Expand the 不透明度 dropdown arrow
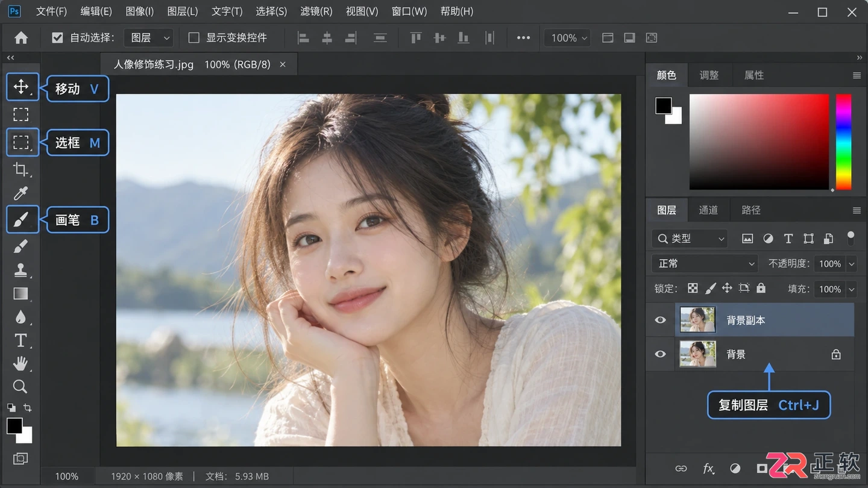The width and height of the screenshot is (868, 488). (x=852, y=264)
